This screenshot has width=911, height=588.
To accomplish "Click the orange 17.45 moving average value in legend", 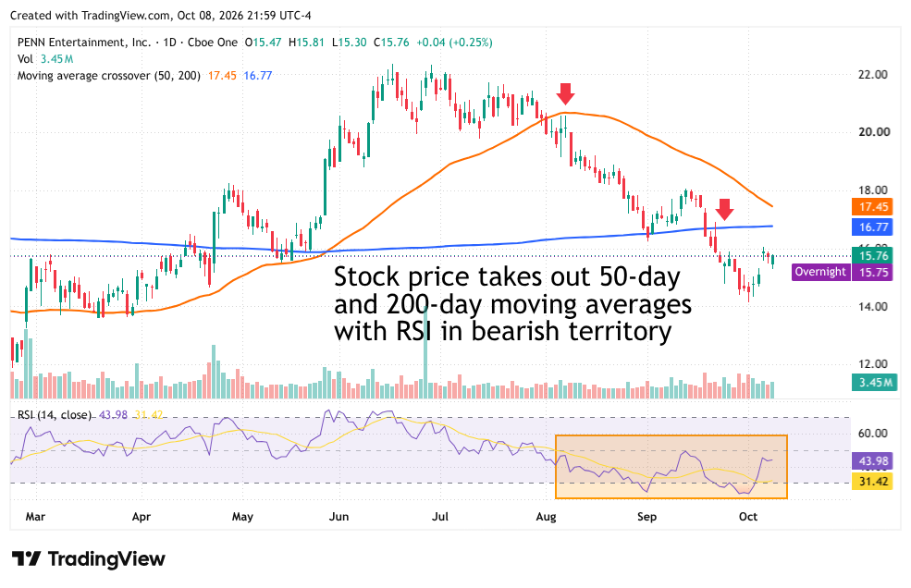I will pyautogui.click(x=222, y=76).
